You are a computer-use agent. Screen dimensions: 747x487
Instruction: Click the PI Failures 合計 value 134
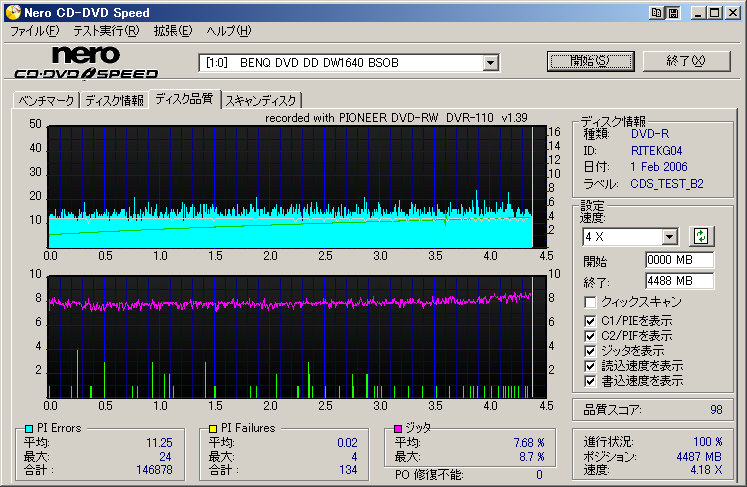tap(348, 470)
